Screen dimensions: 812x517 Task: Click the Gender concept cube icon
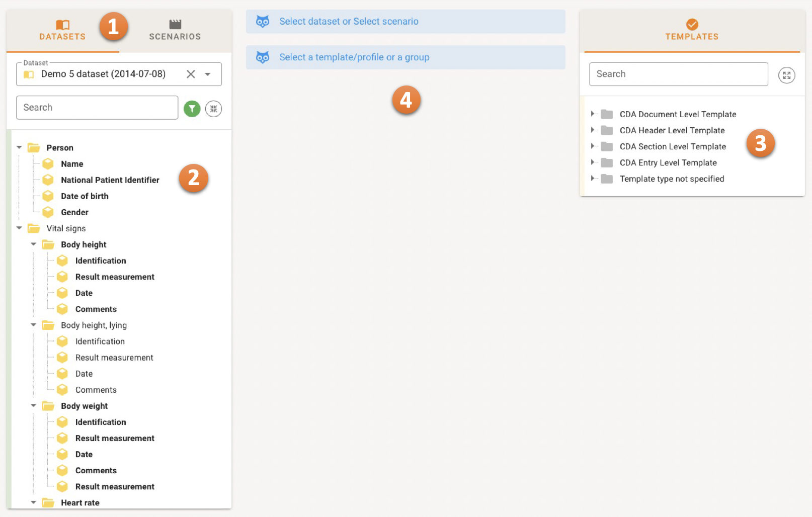click(48, 212)
